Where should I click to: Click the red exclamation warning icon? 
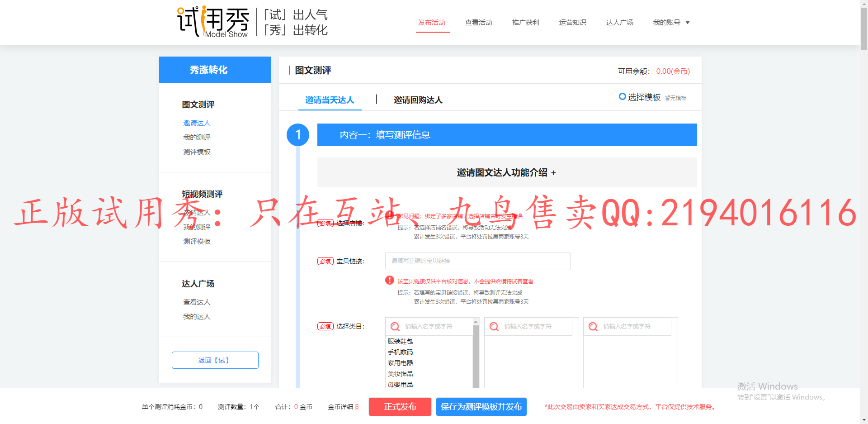(390, 281)
